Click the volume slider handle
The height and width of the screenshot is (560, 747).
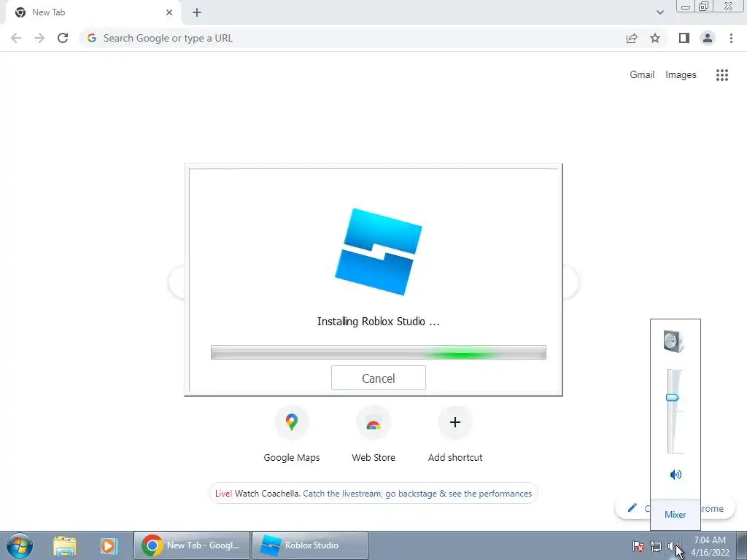(x=672, y=397)
